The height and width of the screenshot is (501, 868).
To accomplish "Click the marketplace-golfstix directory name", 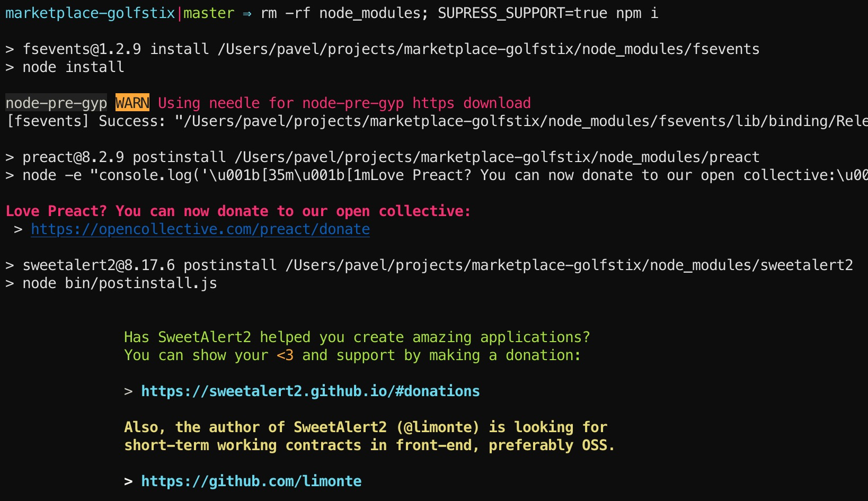I will click(x=89, y=13).
